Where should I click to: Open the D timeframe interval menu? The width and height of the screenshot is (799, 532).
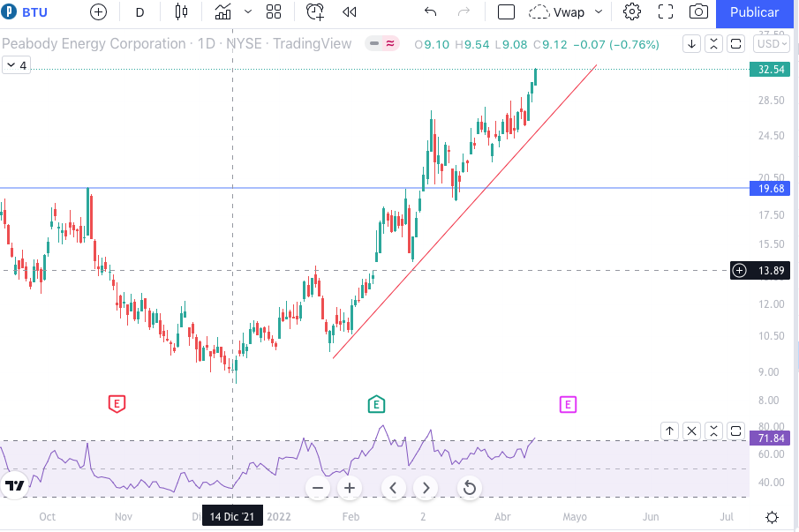click(x=139, y=12)
